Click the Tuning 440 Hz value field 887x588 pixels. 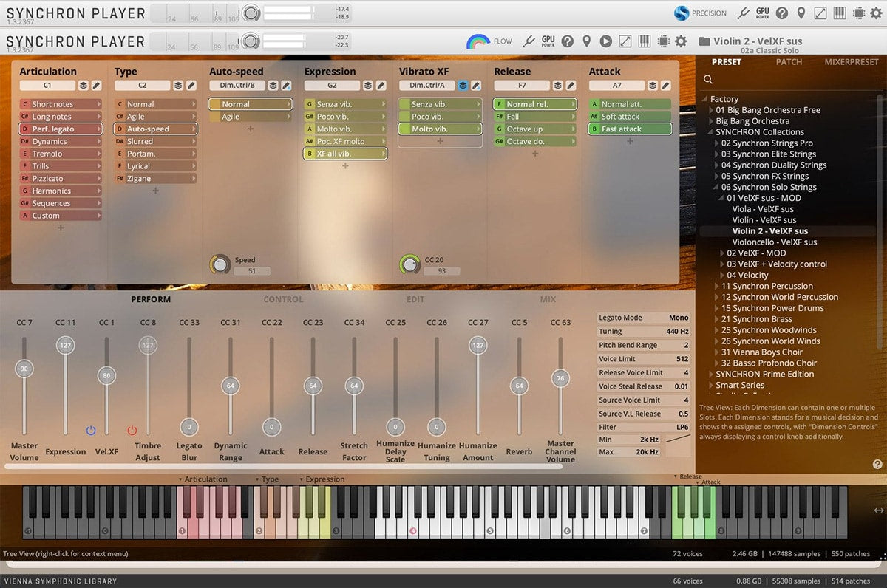643,332
